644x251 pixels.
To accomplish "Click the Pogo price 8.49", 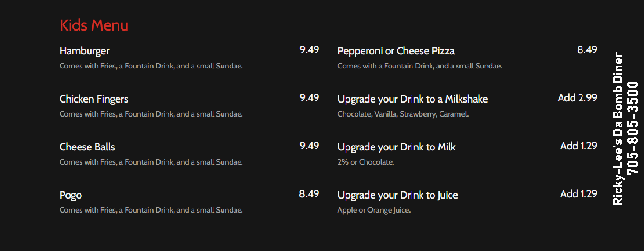I will (x=309, y=194).
